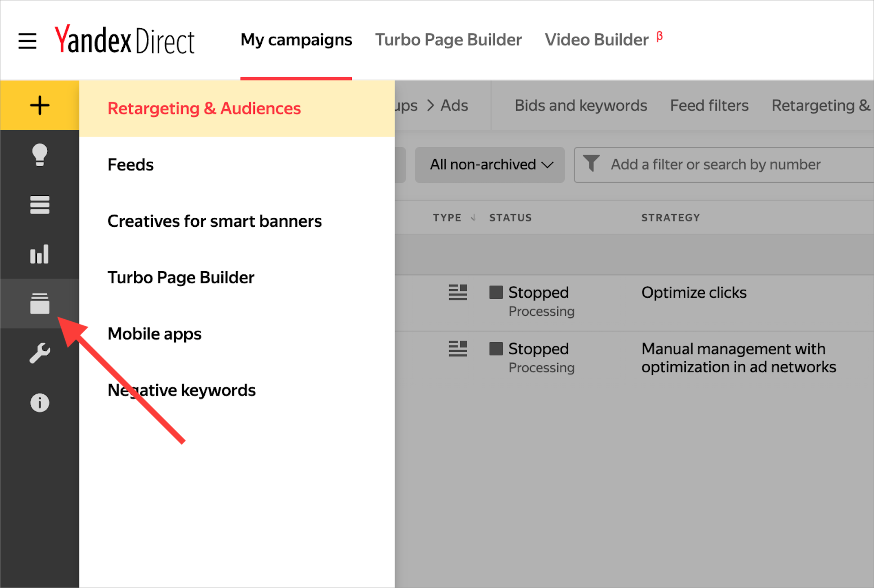Expand the All non-archived dropdown
The image size is (874, 588).
pyautogui.click(x=490, y=165)
